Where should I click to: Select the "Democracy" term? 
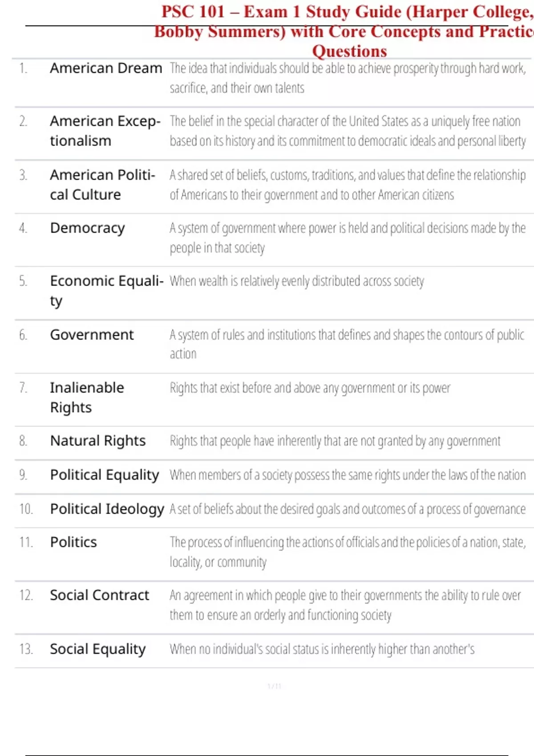coord(87,228)
